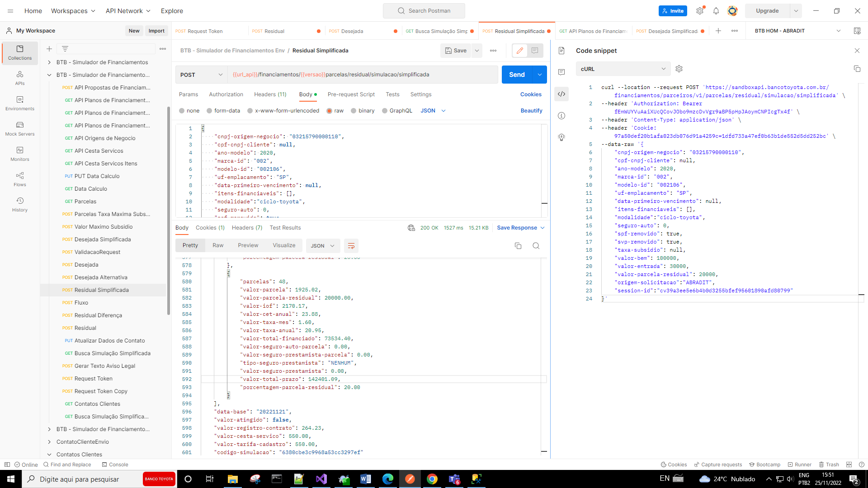Viewport: 868px width, 488px height.
Task: Open the History sidebar panel
Action: coord(20,205)
